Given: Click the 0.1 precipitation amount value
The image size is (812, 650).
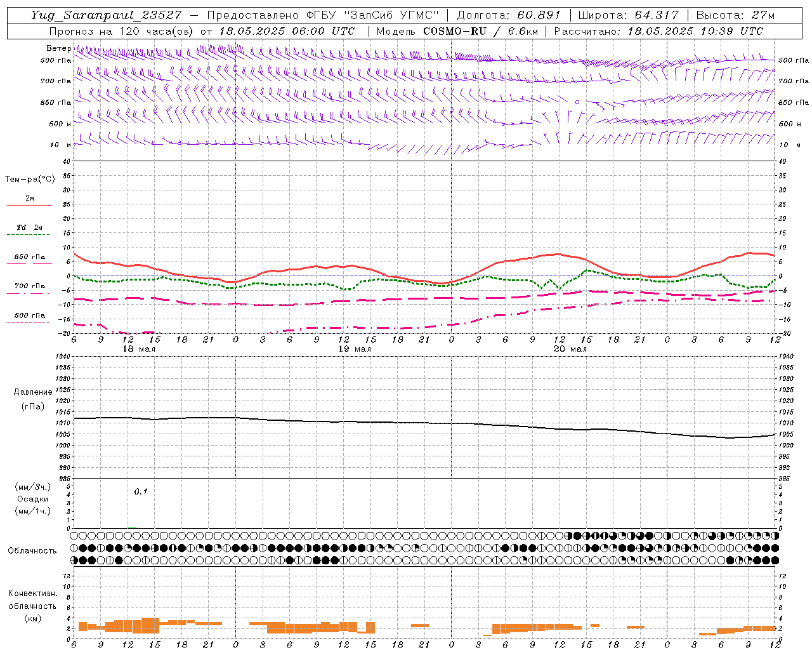Looking at the screenshot, I should click(x=140, y=491).
